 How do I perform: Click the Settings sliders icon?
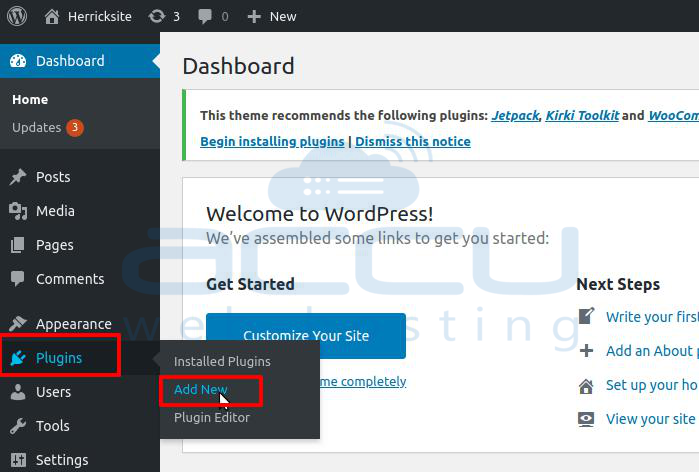point(18,460)
